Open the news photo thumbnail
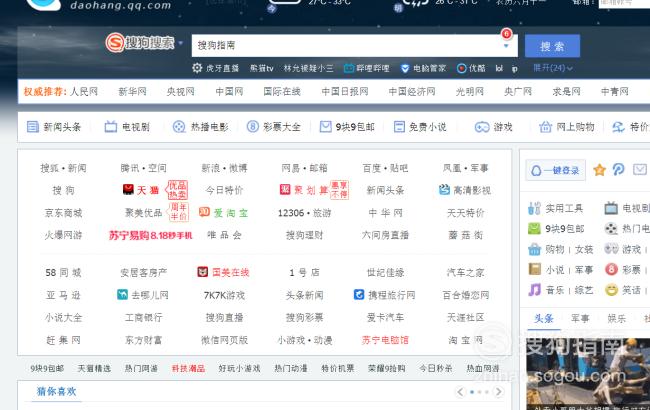 pos(588,374)
